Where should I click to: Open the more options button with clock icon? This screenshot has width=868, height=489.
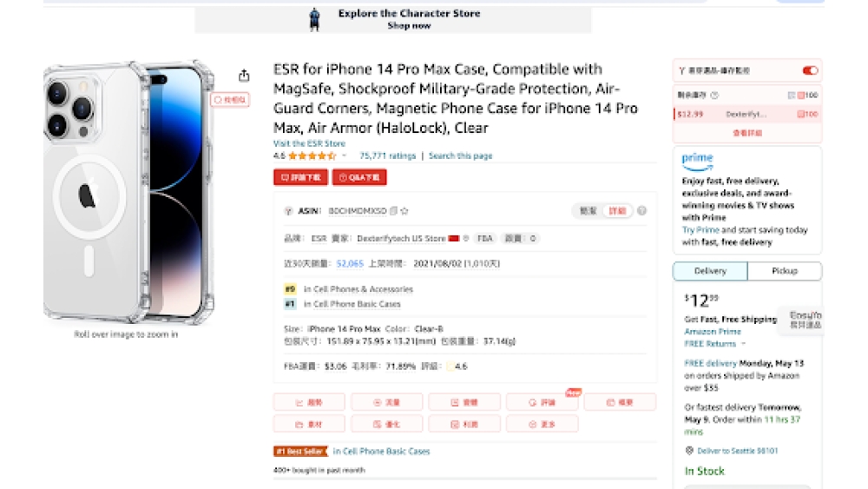[542, 424]
